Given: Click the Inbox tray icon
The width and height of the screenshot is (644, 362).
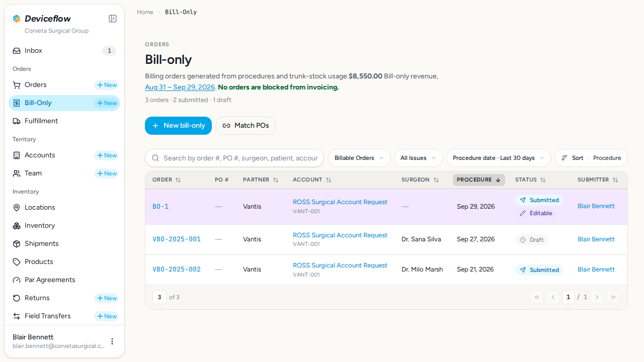Looking at the screenshot, I should tap(17, 51).
